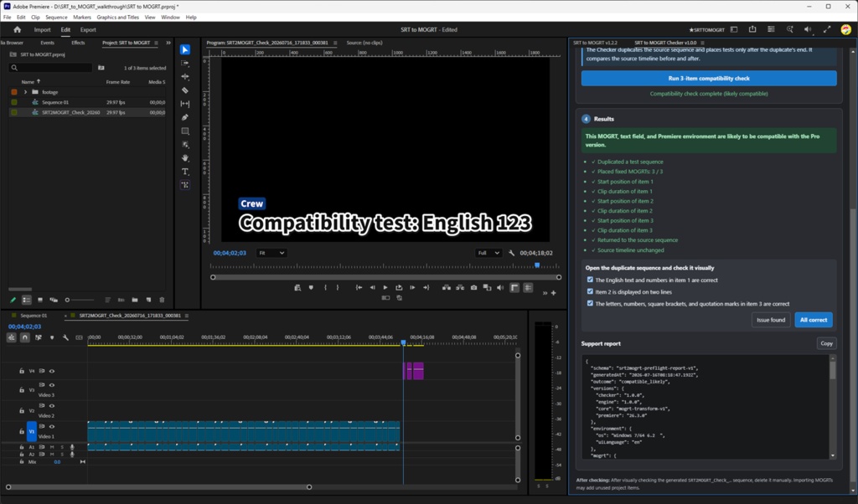Switch Project panel to Icon View

coord(40,300)
